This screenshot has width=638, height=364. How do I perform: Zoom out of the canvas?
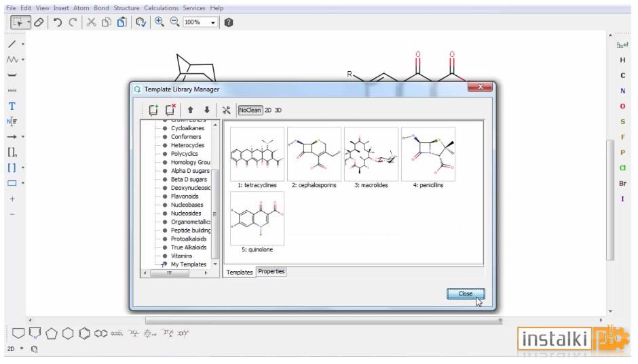coord(174,22)
